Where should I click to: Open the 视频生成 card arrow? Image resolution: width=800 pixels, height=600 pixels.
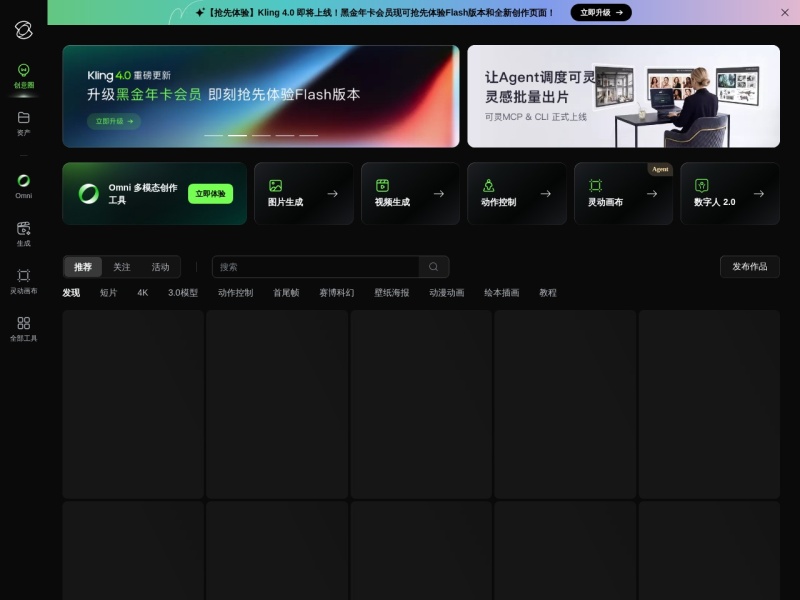pos(439,193)
